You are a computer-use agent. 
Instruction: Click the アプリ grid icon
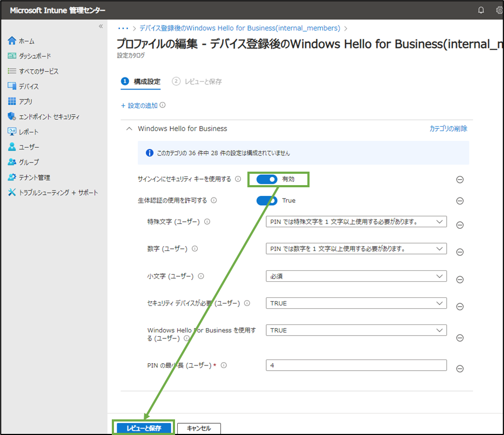click(x=12, y=101)
